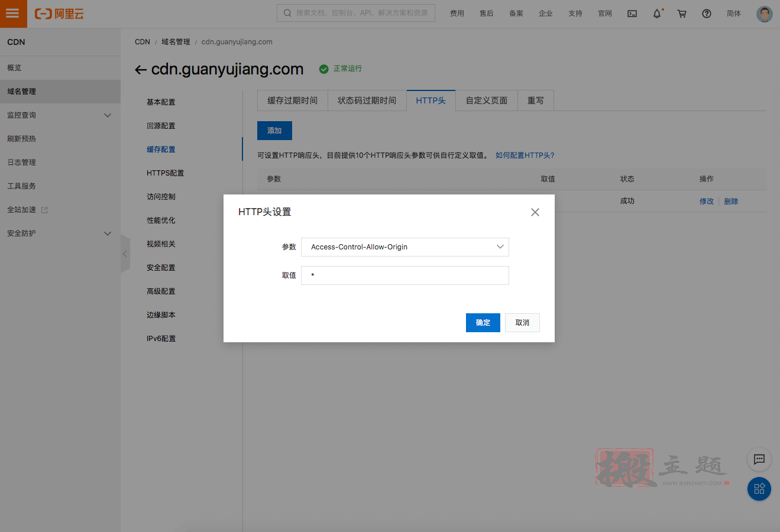
Task: Expand the 监控查询 sidebar section
Action: 108,115
